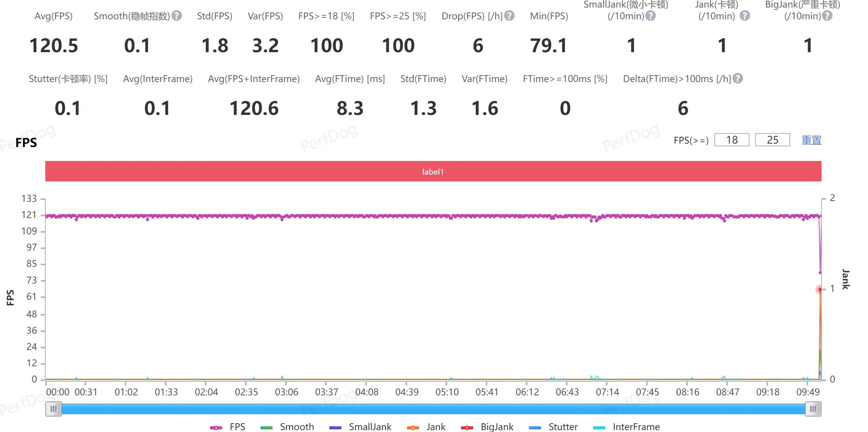Image resolution: width=868 pixels, height=432 pixels.
Task: Click right handle of timeline range slider
Action: coord(813,409)
